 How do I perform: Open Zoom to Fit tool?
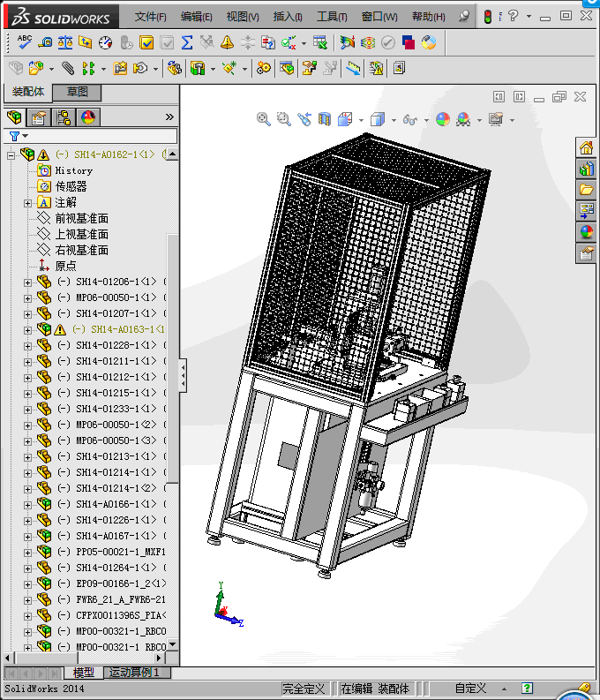point(263,119)
